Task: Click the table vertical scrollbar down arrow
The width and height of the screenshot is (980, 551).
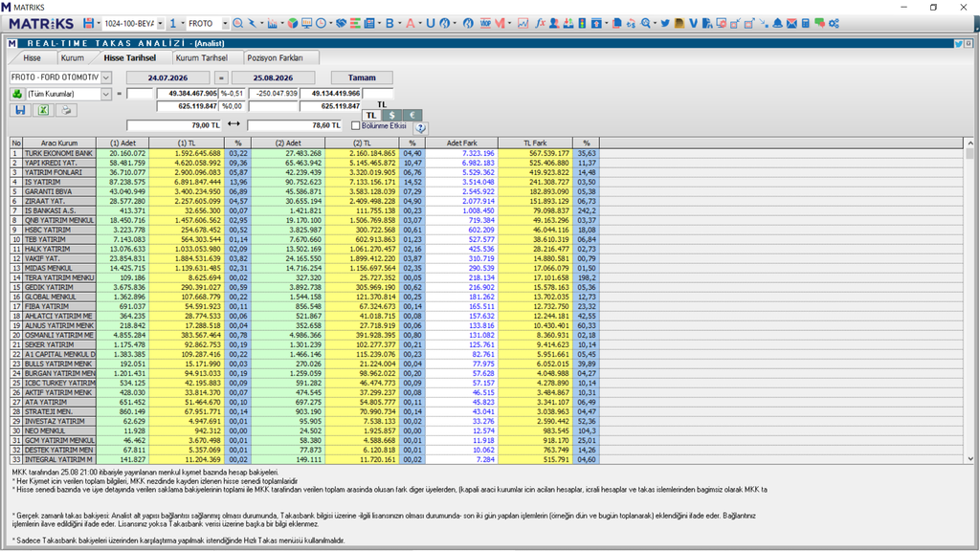Action: coord(969,458)
